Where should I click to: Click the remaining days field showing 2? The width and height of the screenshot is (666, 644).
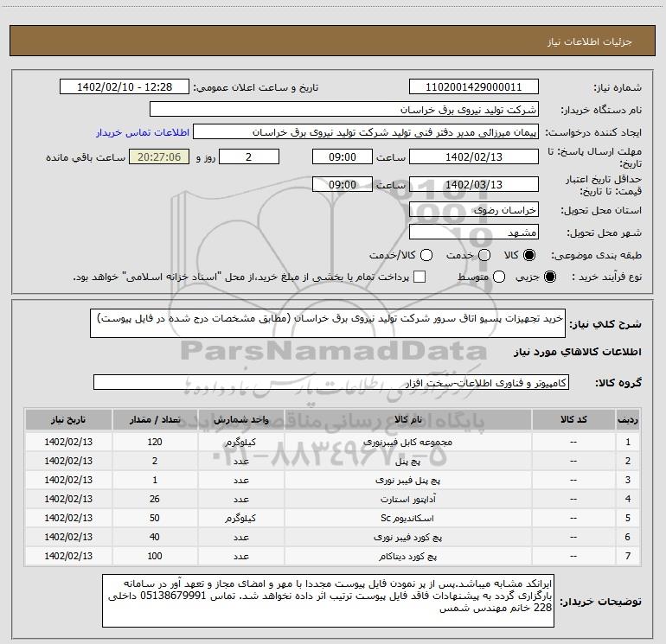coord(249,156)
